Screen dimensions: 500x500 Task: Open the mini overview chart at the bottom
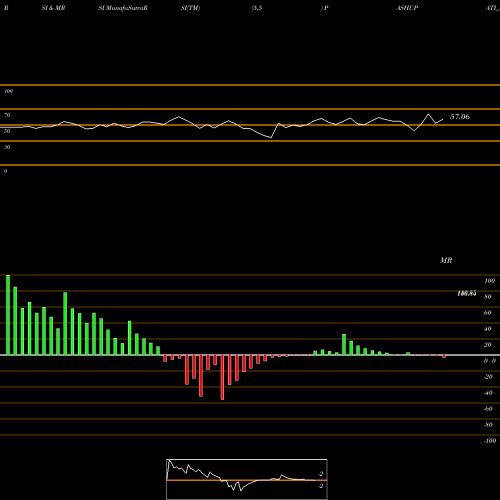(x=247, y=479)
